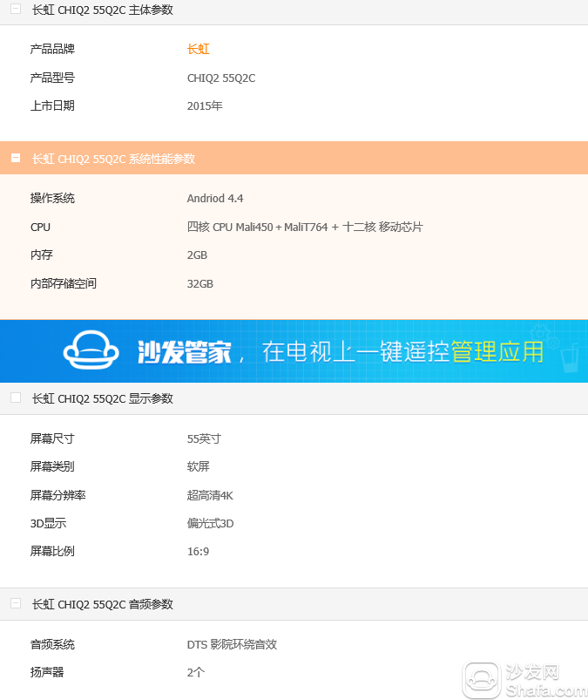
Task: Click the model value CHIQ2 55Q2C
Action: [x=221, y=78]
